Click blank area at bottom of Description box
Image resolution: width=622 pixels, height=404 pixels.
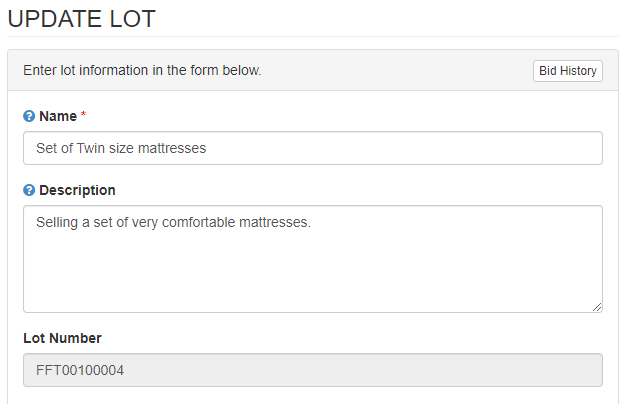[313, 286]
